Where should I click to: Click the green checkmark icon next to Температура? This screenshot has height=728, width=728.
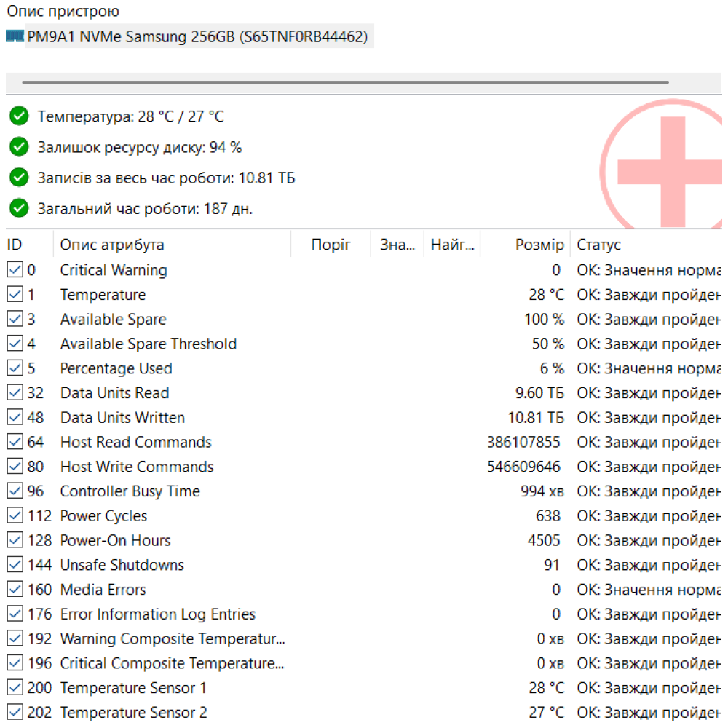pos(19,116)
